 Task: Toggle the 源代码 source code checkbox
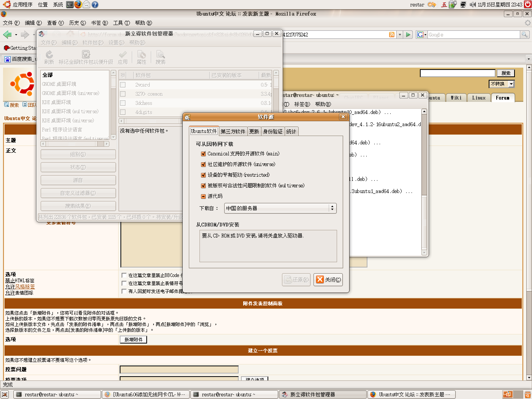[x=203, y=196]
